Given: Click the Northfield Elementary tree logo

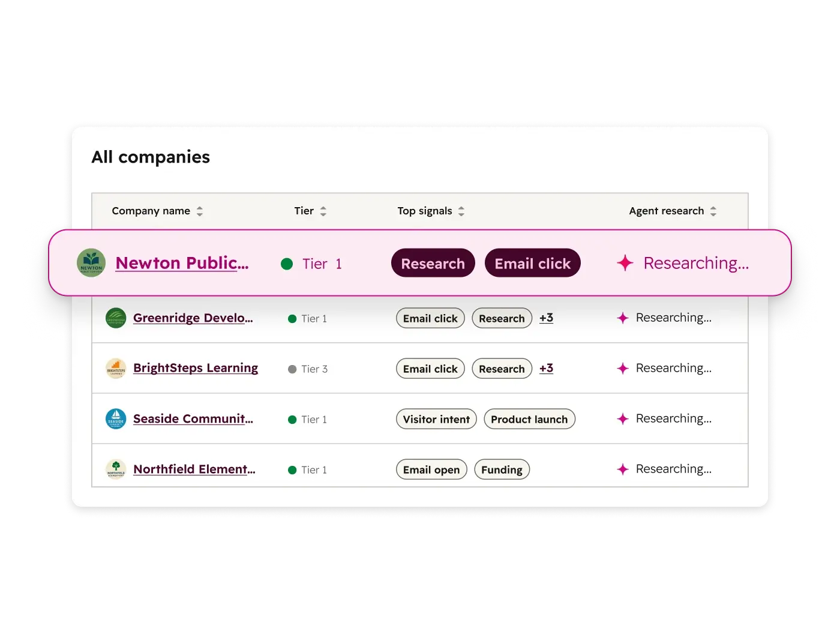Looking at the screenshot, I should tap(116, 469).
